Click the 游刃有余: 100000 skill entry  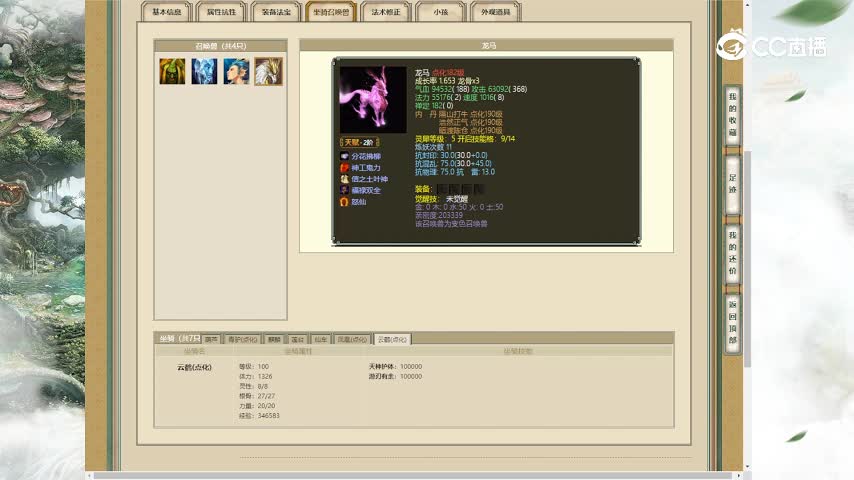[395, 376]
